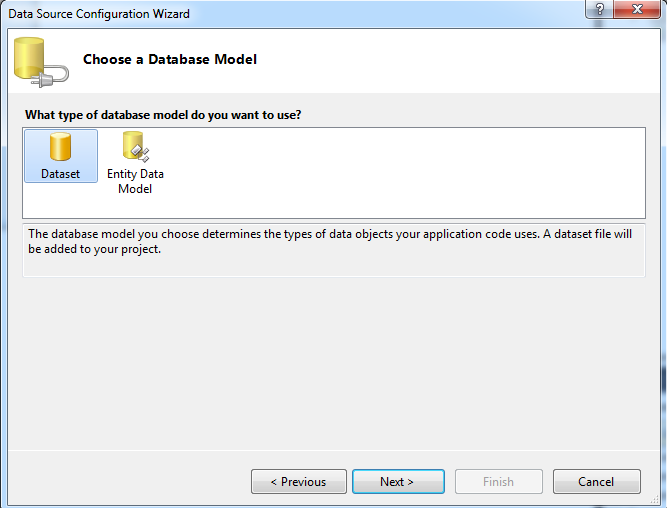Proceed with the Next button
Image resolution: width=667 pixels, height=508 pixels.
(398, 482)
